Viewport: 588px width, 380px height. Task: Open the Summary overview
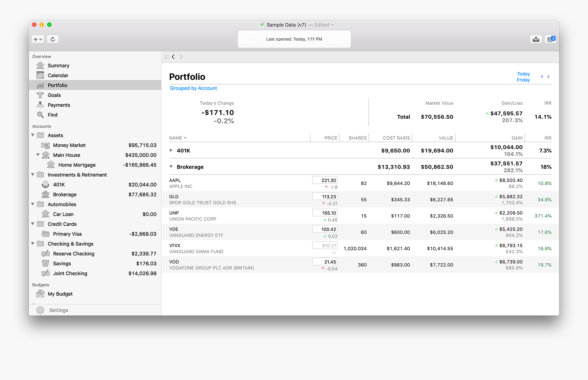[x=58, y=66]
